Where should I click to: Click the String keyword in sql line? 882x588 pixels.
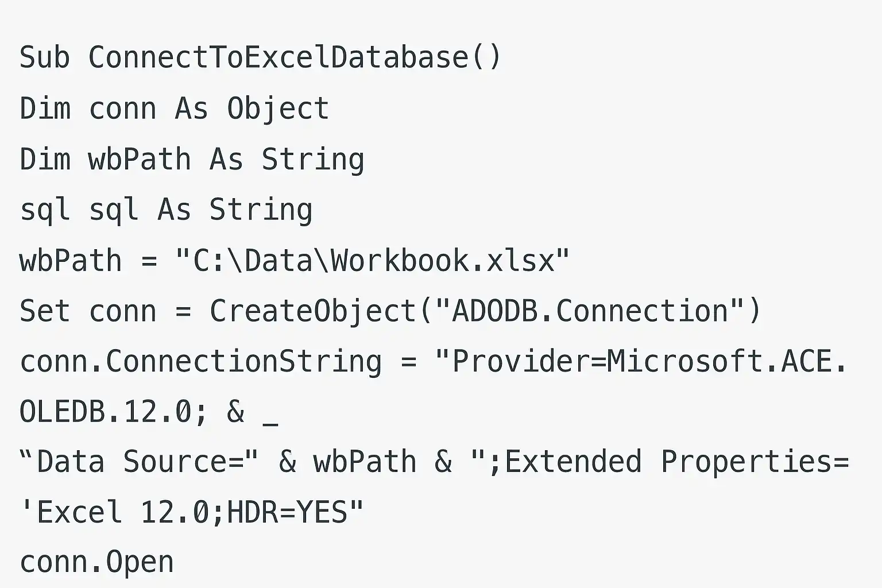coord(261,210)
